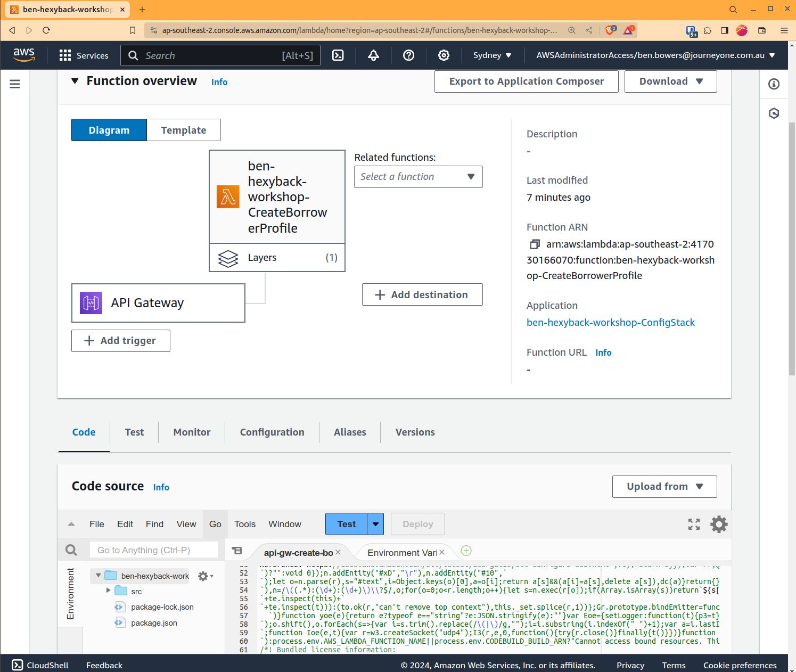The width and height of the screenshot is (796, 672).
Task: Open the Aliases tab
Action: pyautogui.click(x=350, y=432)
